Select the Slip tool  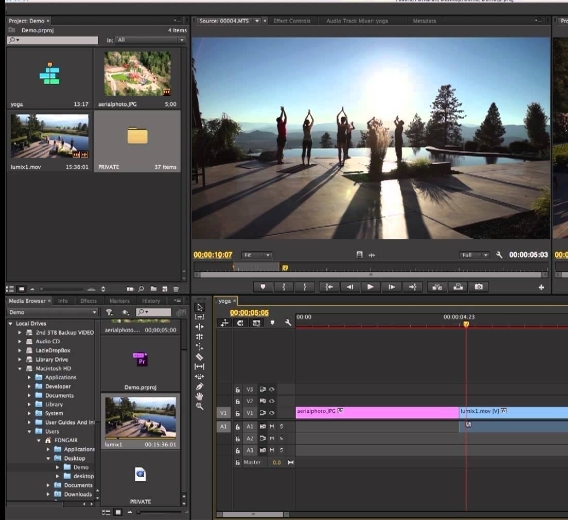point(200,367)
